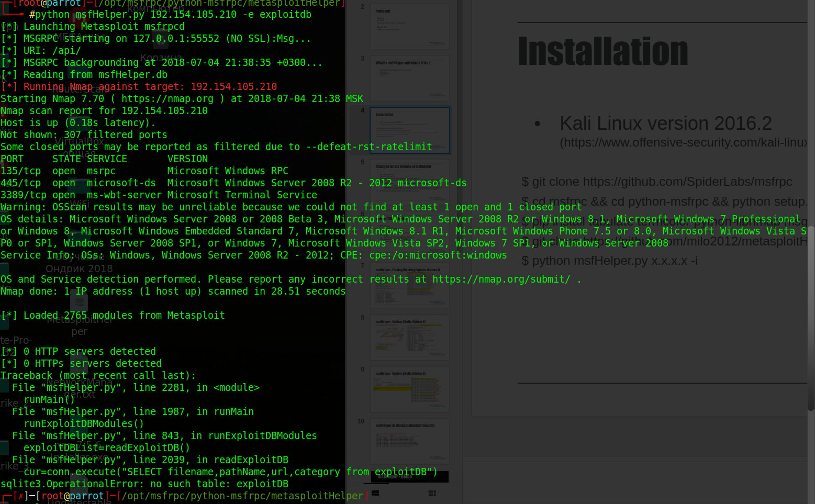Click the '0 HTTPs servers detected' line
This screenshot has width=815, height=504.
[x=81, y=364]
